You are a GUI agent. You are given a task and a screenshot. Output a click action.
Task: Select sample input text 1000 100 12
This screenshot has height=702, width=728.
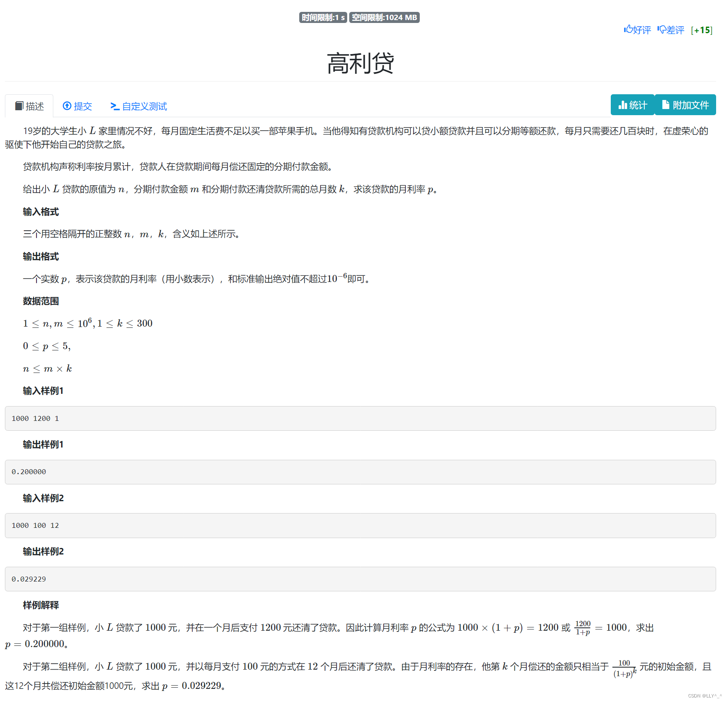pyautogui.click(x=35, y=525)
